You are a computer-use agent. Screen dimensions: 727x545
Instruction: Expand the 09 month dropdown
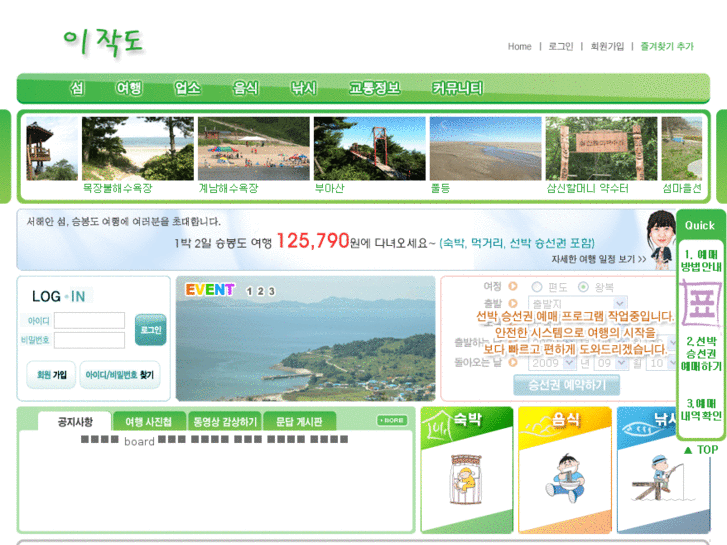click(x=611, y=363)
